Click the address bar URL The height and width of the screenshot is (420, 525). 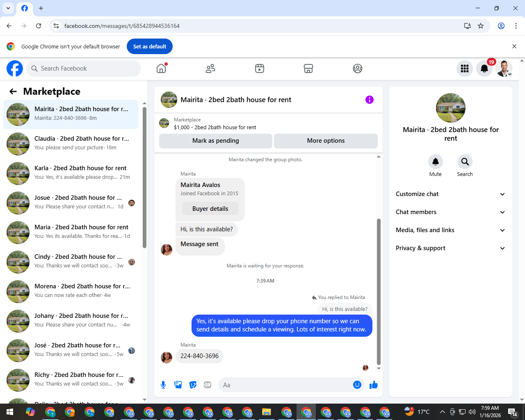pos(122,26)
